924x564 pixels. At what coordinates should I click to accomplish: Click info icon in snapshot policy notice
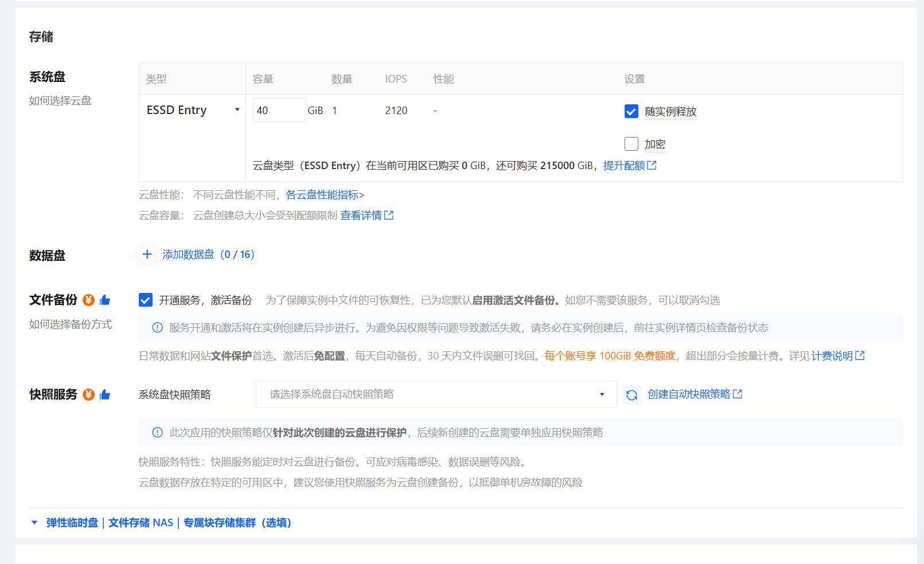pos(157,432)
